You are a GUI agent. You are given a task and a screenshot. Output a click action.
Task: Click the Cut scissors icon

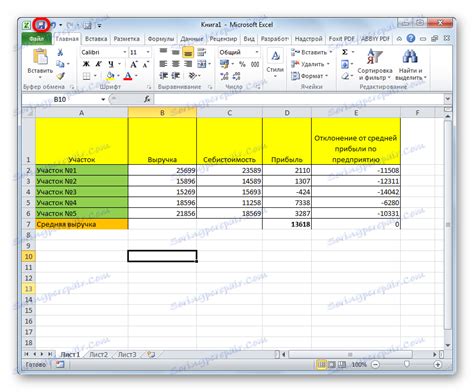[60, 52]
